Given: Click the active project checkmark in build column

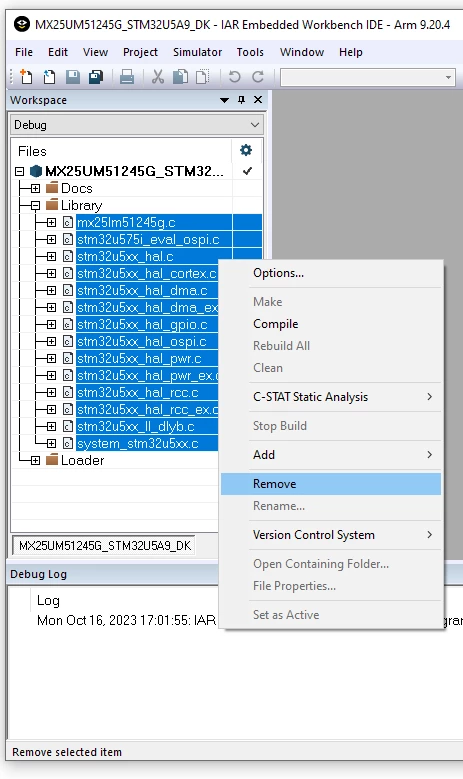Looking at the screenshot, I should click(x=247, y=171).
